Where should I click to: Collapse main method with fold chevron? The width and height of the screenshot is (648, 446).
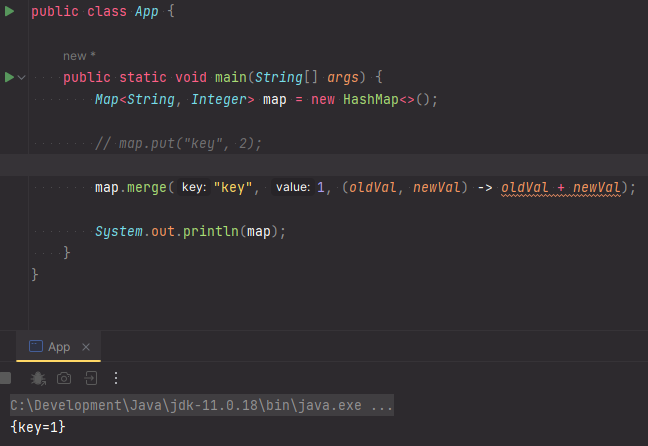point(21,77)
